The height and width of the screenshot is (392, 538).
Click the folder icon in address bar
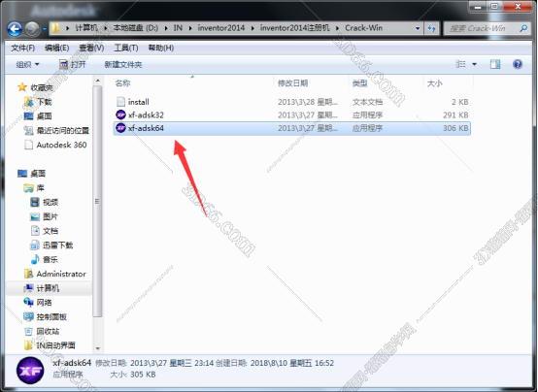pos(55,28)
